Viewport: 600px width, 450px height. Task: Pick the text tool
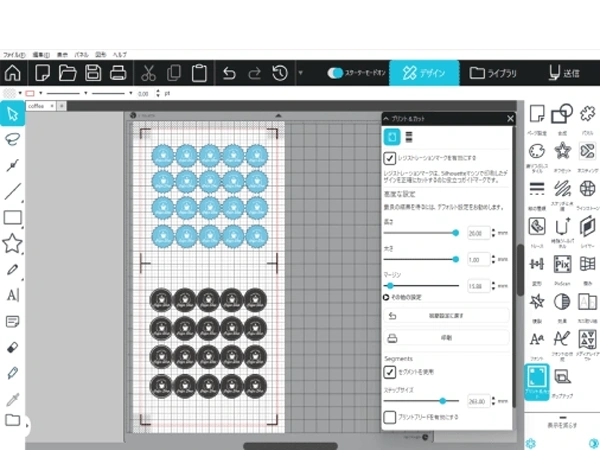pos(13,295)
